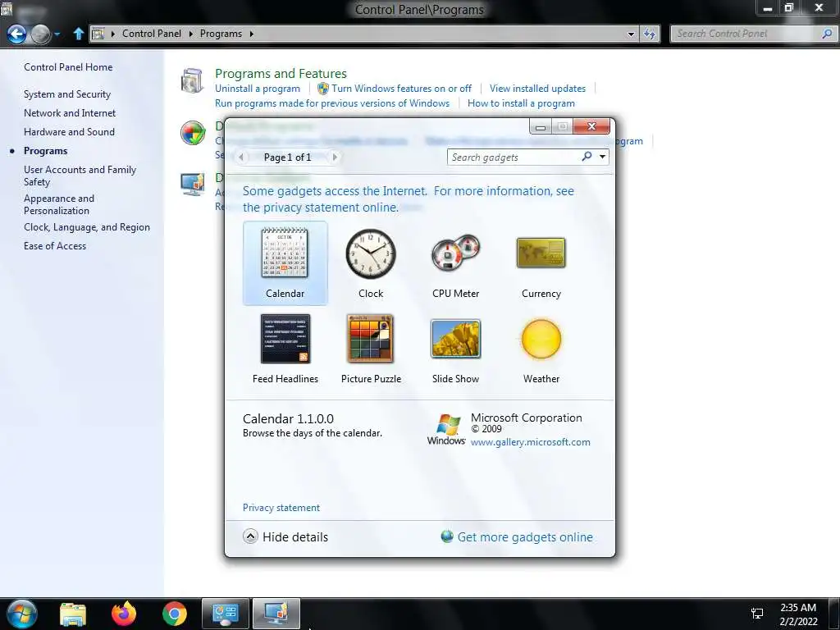Go to next gadget page arrow
This screenshot has width=840, height=630.
point(335,157)
